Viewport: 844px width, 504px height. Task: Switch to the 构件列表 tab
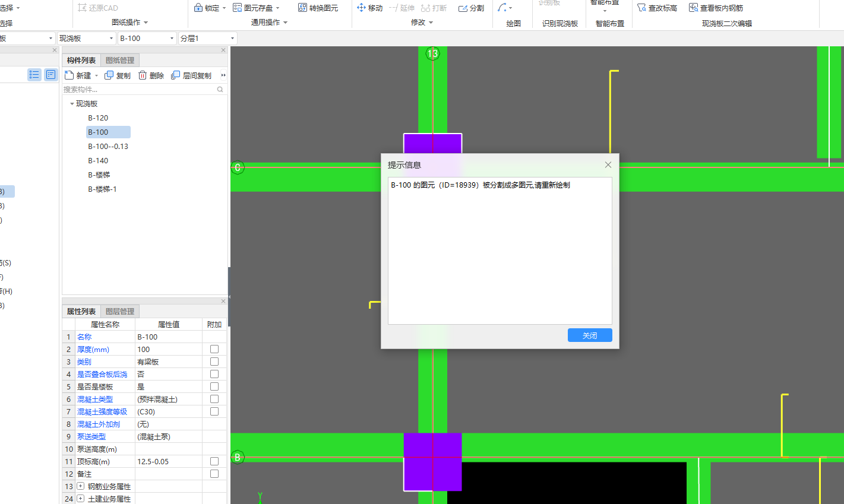(81, 60)
